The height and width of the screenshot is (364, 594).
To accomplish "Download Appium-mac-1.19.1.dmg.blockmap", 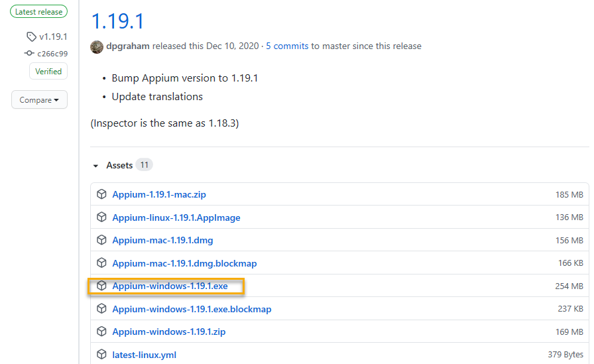I will pos(184,263).
